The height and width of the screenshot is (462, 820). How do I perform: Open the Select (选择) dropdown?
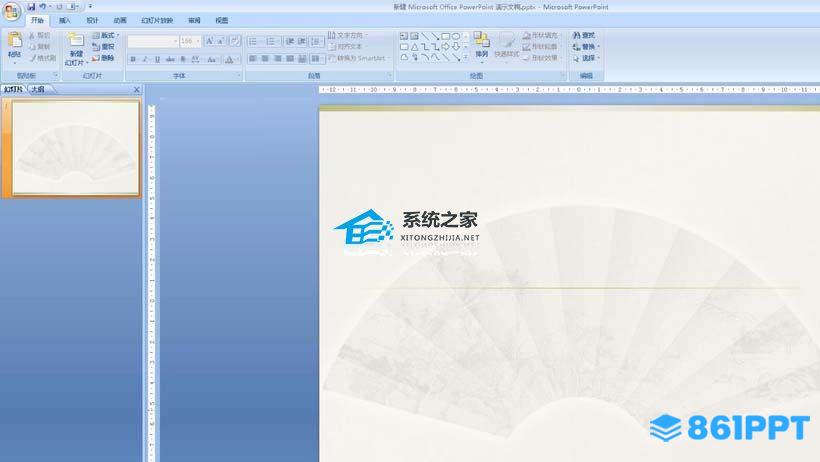(x=586, y=58)
